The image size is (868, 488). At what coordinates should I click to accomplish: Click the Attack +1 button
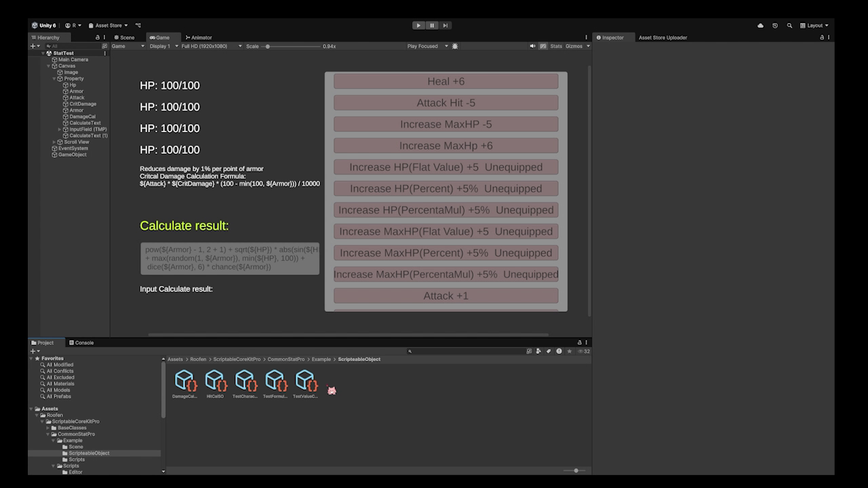point(446,296)
